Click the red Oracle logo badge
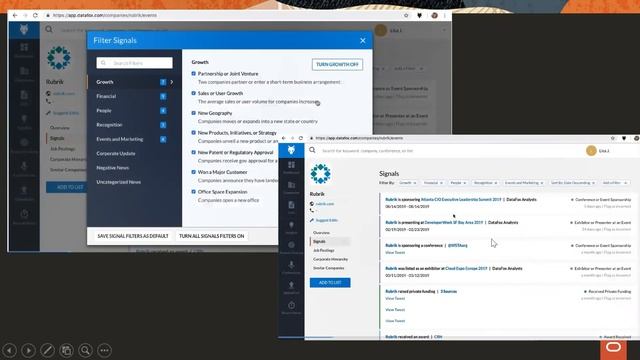Screen dimensions: 640x360 (613, 349)
